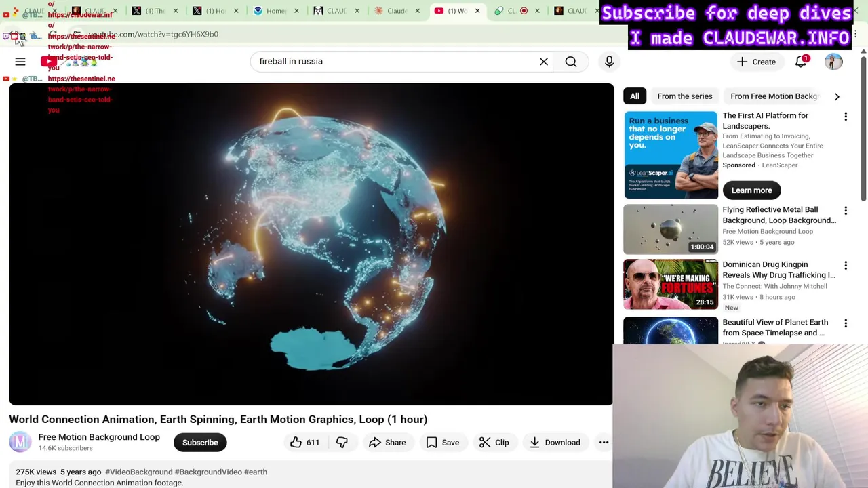Open the account avatar menu

[x=833, y=62]
